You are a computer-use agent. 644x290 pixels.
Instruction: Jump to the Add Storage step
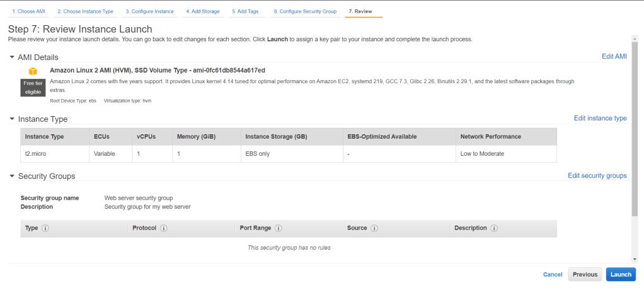point(202,11)
